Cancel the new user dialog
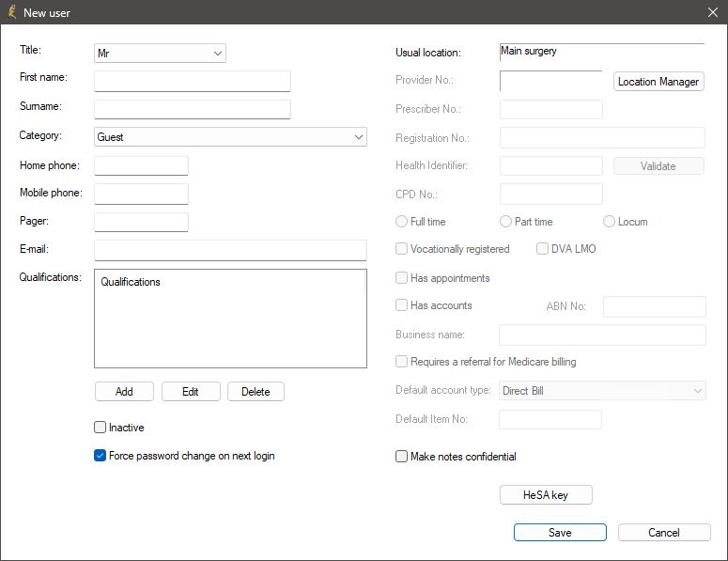Image resolution: width=728 pixels, height=561 pixels. [664, 532]
